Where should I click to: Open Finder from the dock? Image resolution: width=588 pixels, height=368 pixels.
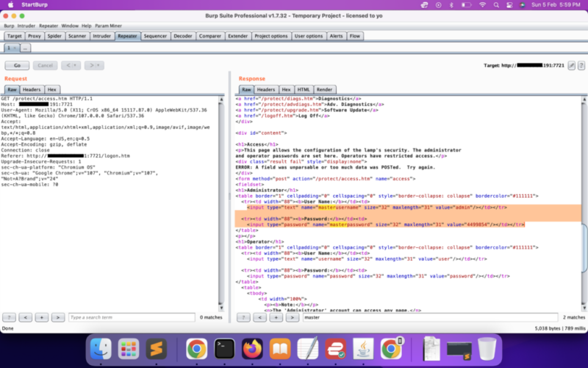point(101,349)
